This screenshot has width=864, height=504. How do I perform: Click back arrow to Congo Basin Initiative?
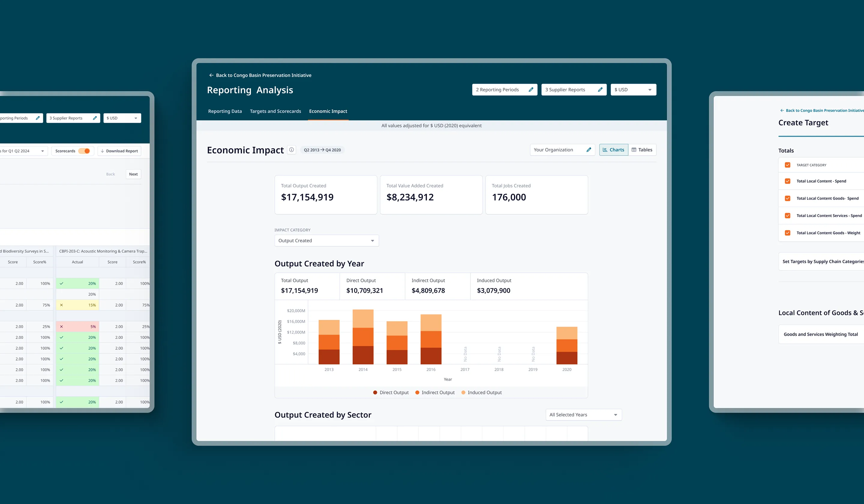pos(211,75)
